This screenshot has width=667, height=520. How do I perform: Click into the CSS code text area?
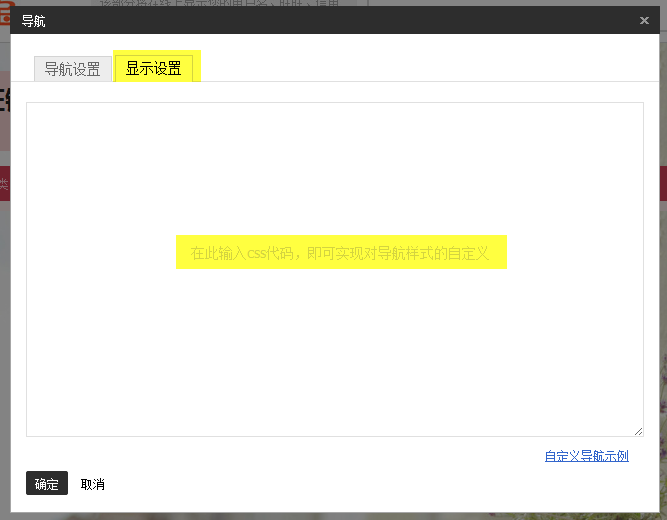[x=335, y=269]
